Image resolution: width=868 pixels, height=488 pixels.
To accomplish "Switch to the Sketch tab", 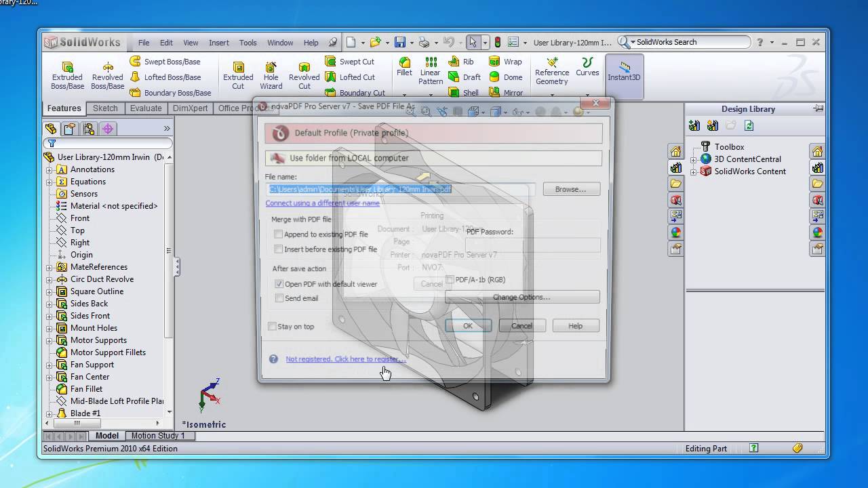I will coord(105,108).
